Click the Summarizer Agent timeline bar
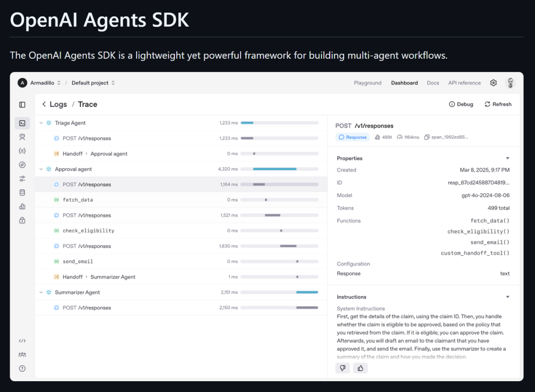 [x=307, y=292]
